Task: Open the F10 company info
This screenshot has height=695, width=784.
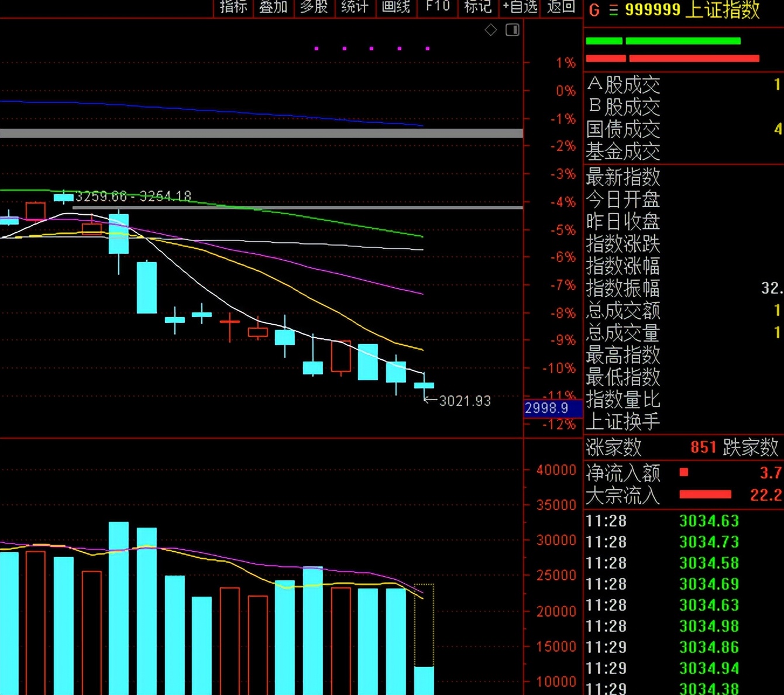Action: click(x=438, y=7)
